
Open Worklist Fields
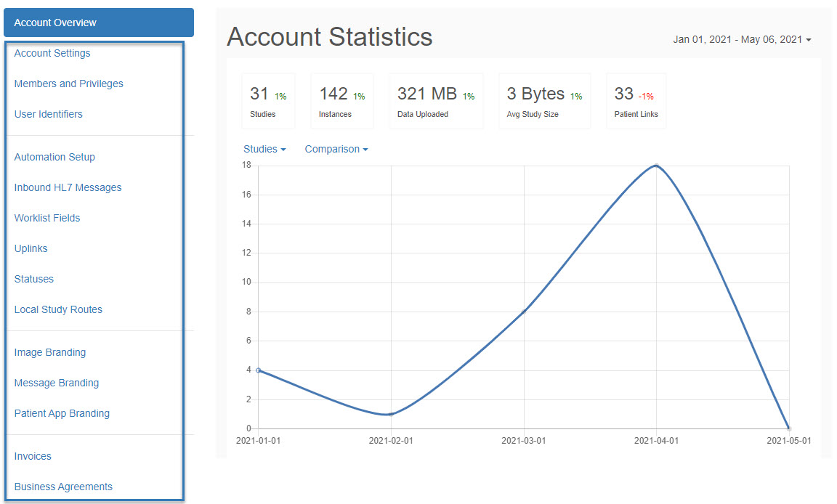click(47, 218)
